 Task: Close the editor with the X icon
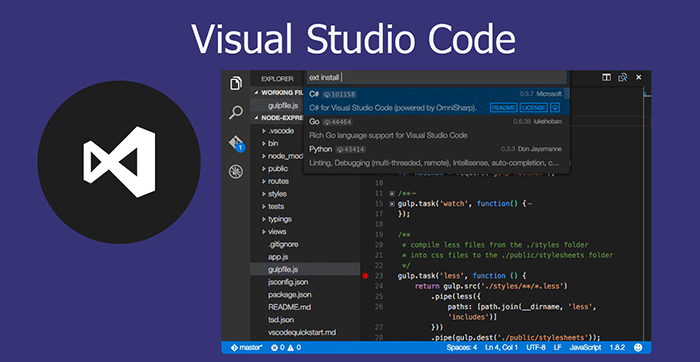pyautogui.click(x=638, y=77)
